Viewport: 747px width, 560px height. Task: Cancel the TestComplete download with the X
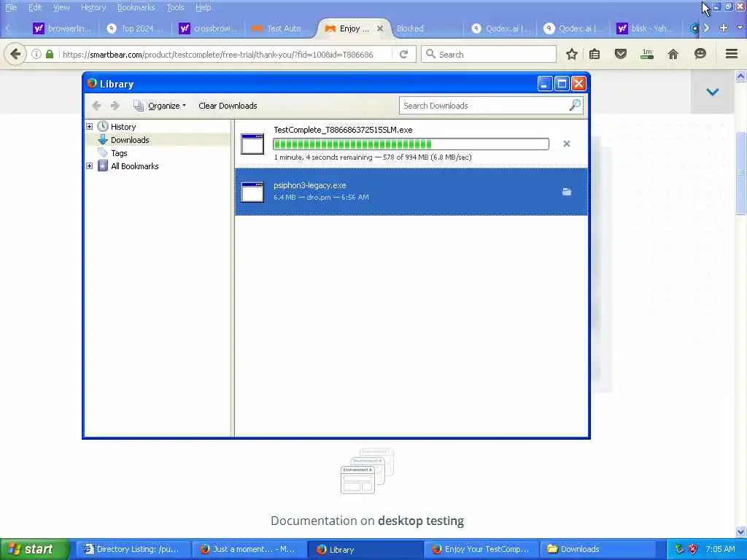[x=566, y=144]
